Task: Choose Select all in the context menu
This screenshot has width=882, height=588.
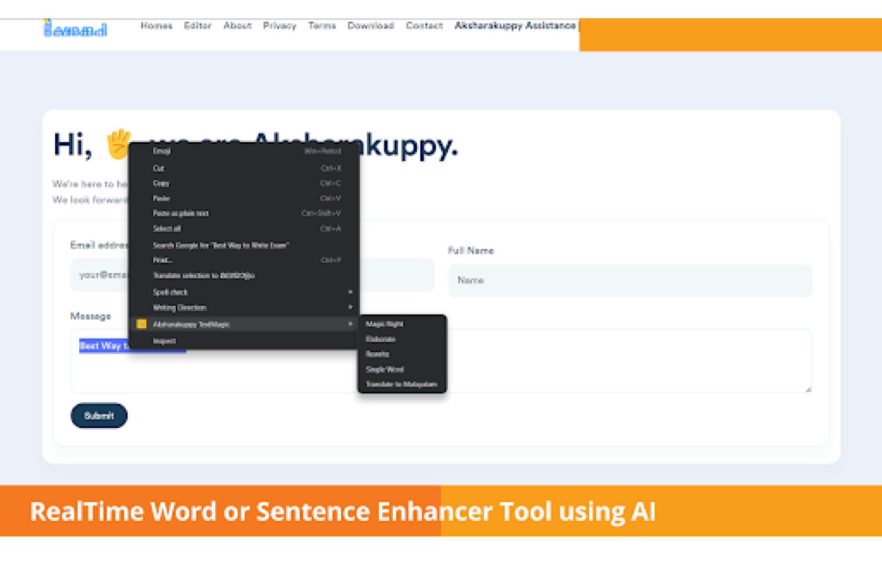Action: click(x=243, y=229)
